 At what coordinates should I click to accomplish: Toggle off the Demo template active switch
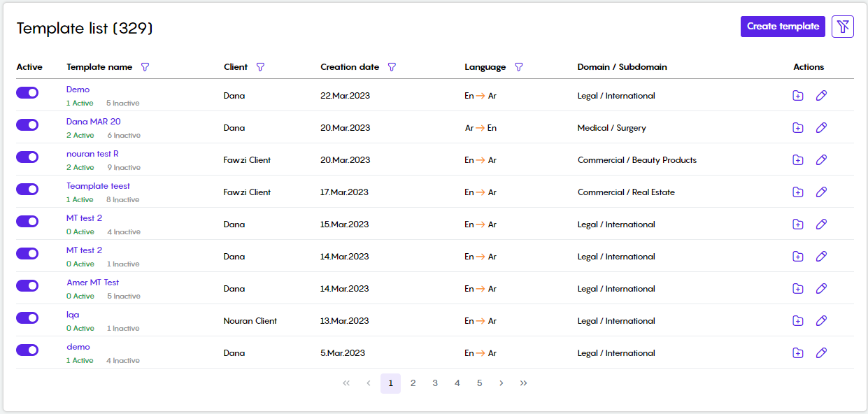click(27, 92)
